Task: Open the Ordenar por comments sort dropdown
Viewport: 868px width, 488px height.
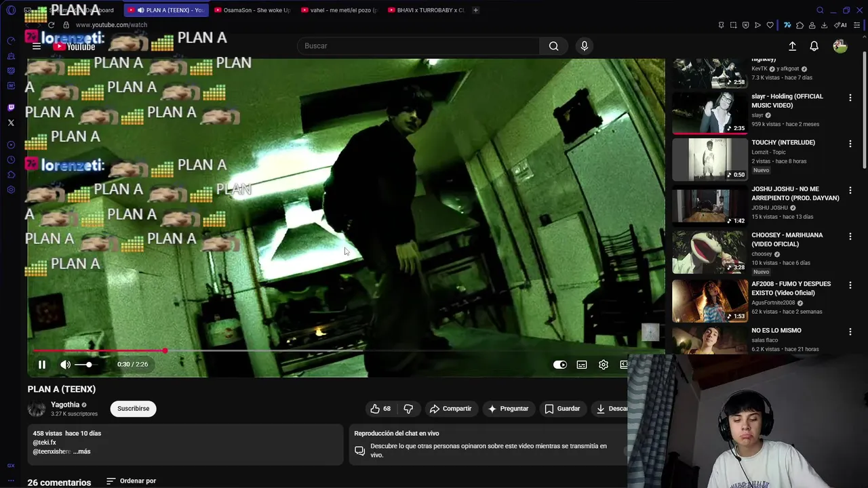Action: 132,481
